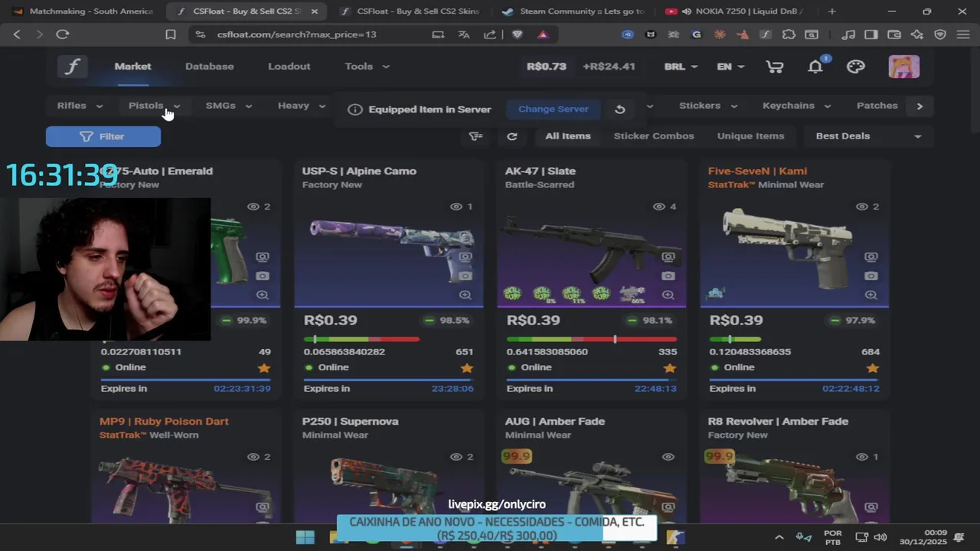This screenshot has height=551, width=980.
Task: Click magnifier zoom icon on USP-S Alpine Camo
Action: click(x=465, y=295)
